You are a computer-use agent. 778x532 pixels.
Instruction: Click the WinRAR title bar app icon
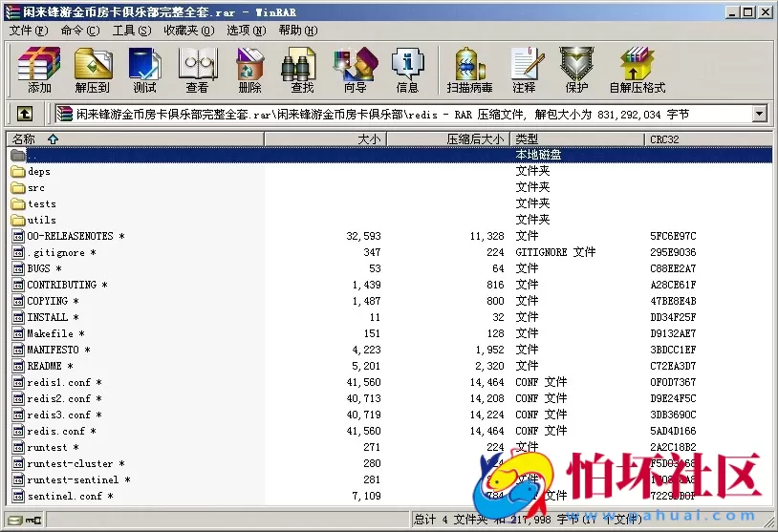11,11
